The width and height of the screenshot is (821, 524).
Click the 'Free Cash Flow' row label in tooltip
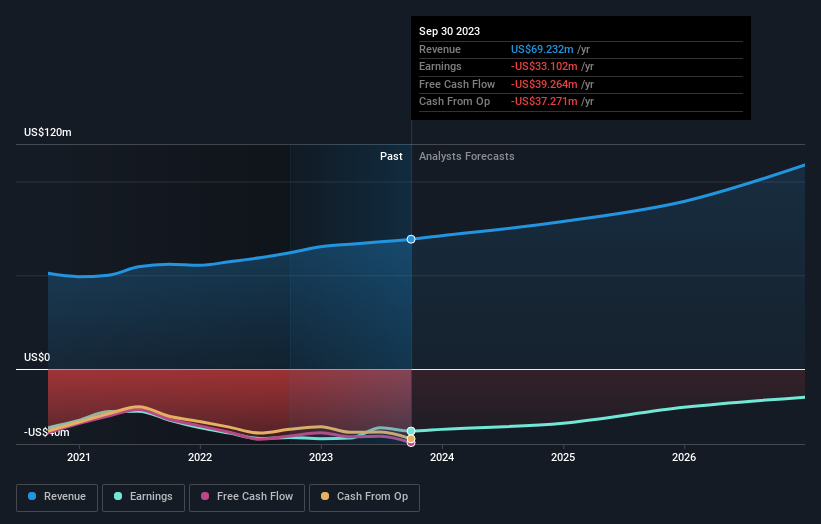457,84
